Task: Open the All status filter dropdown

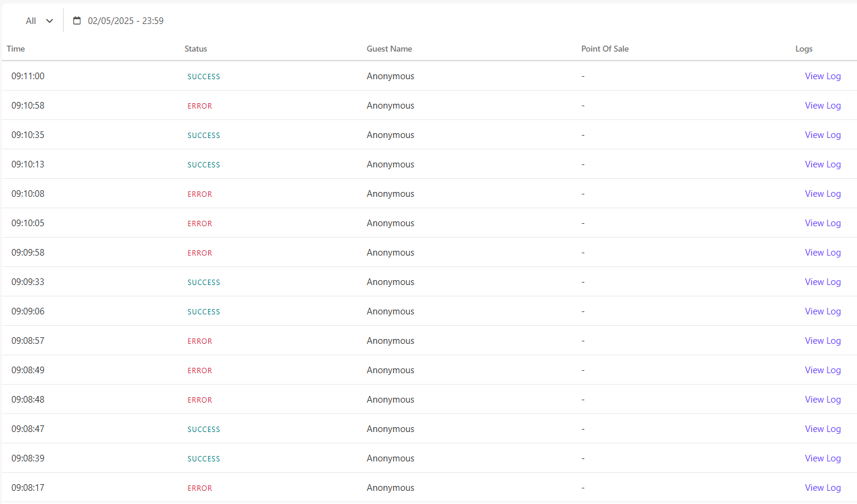Action: pyautogui.click(x=39, y=21)
